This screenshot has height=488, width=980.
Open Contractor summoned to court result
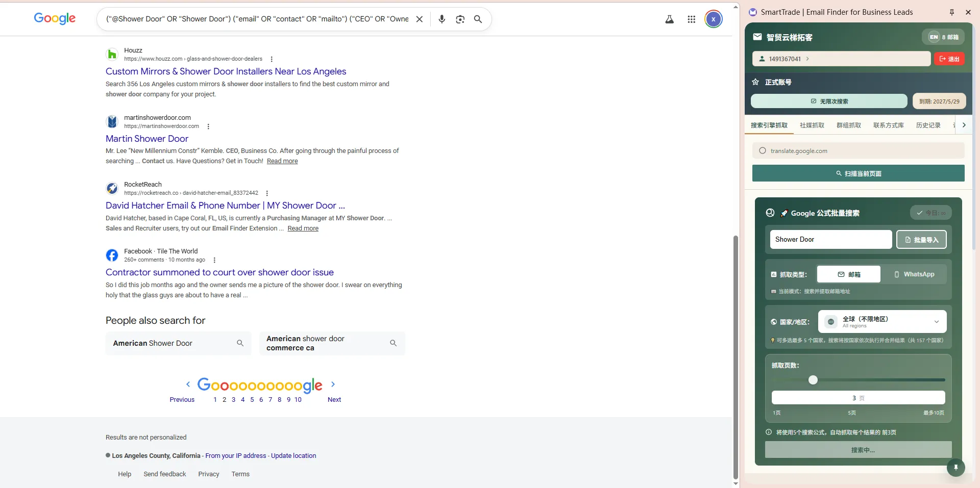(219, 272)
